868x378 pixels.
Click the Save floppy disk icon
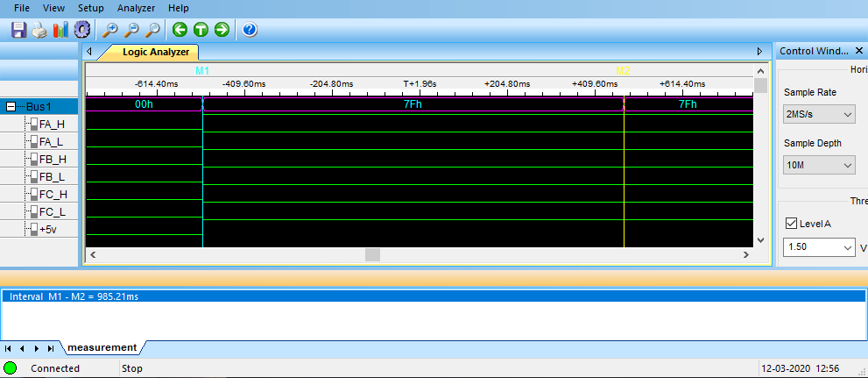[18, 30]
